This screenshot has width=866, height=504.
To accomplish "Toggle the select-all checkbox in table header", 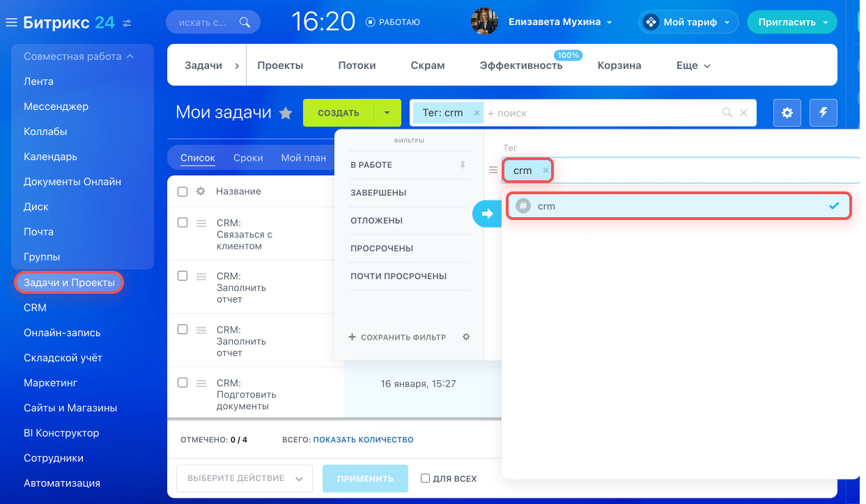I will pyautogui.click(x=183, y=191).
